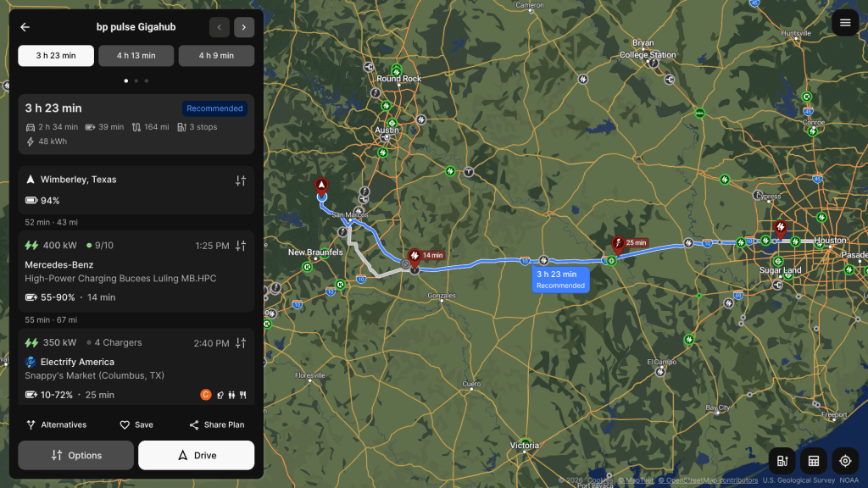The width and height of the screenshot is (868, 488).
Task: Open the route Options button
Action: 75,455
